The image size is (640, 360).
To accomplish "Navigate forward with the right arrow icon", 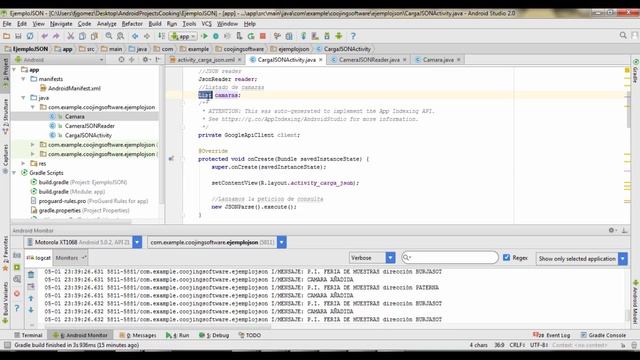I will click(x=147, y=36).
